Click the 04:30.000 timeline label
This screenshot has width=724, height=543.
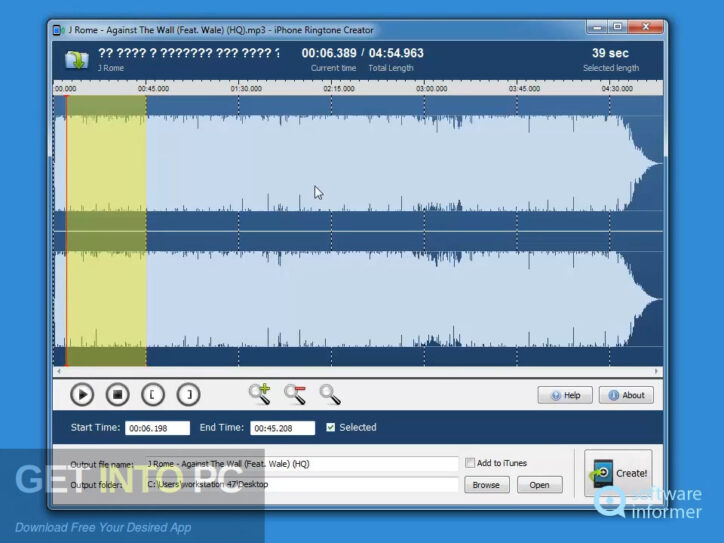(617, 89)
